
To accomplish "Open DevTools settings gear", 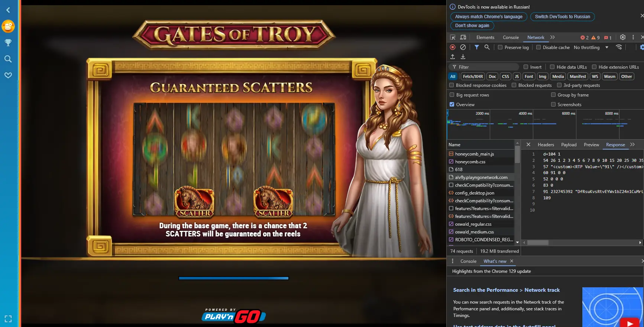I will pos(623,37).
